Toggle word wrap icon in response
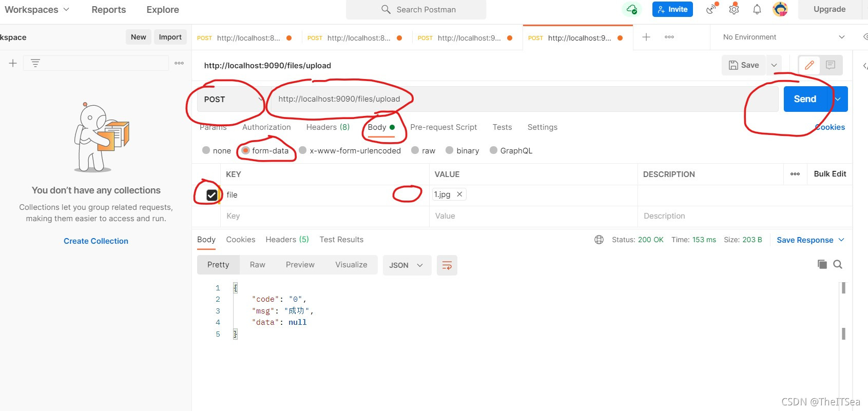Screen dimensions: 868x411 point(447,265)
